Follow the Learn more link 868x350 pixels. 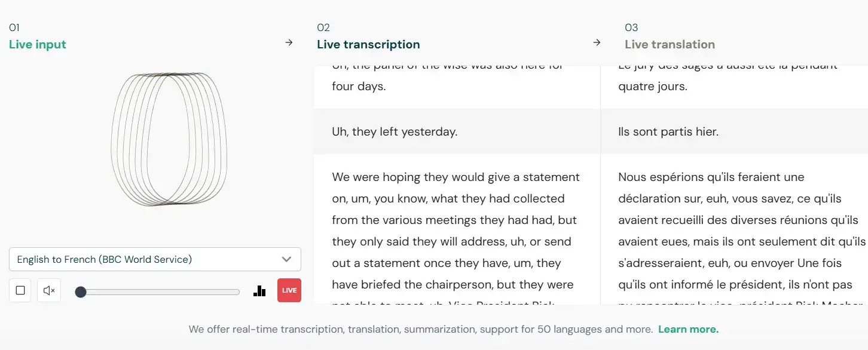pyautogui.click(x=688, y=329)
